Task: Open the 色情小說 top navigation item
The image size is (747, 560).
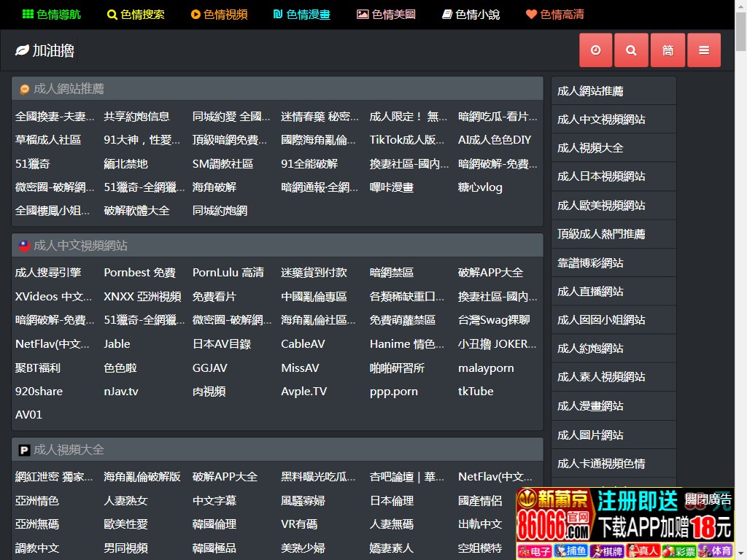Action: (x=471, y=15)
